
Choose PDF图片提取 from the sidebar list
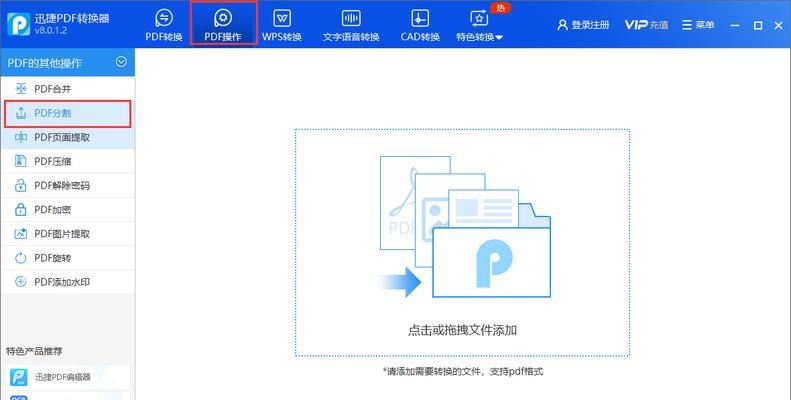coord(68,234)
